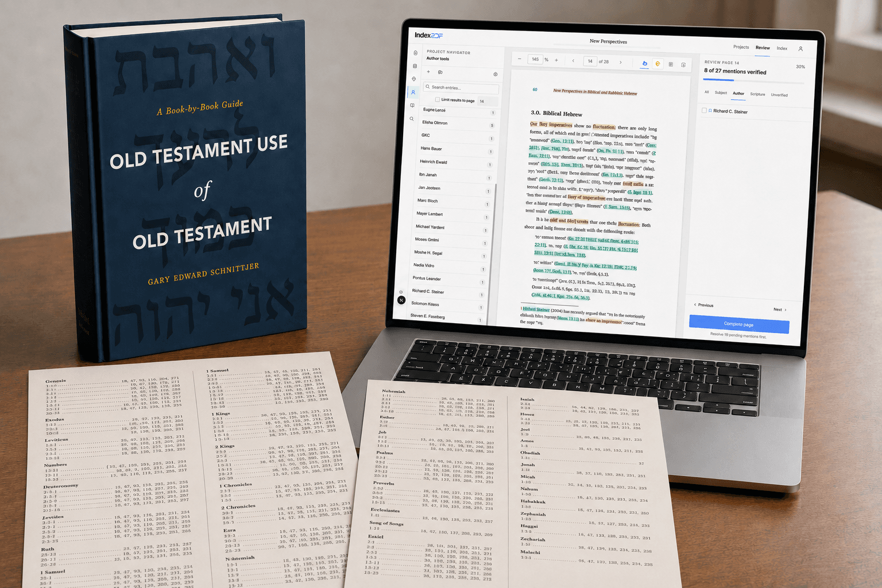Select the location pin sidebar icon
The height and width of the screenshot is (588, 882).
[414, 79]
